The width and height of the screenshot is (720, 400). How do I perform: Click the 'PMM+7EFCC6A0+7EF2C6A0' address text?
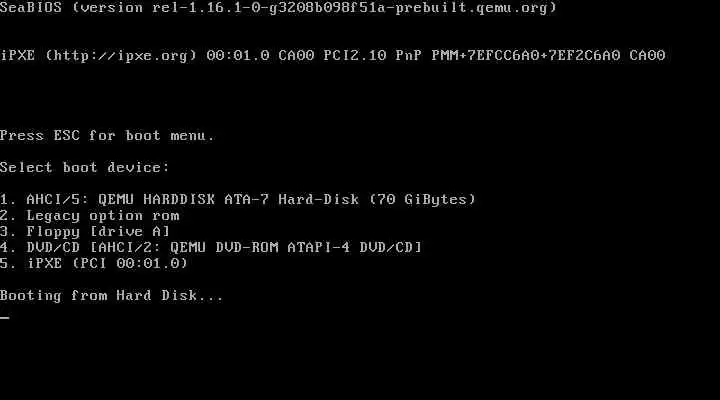(526, 56)
